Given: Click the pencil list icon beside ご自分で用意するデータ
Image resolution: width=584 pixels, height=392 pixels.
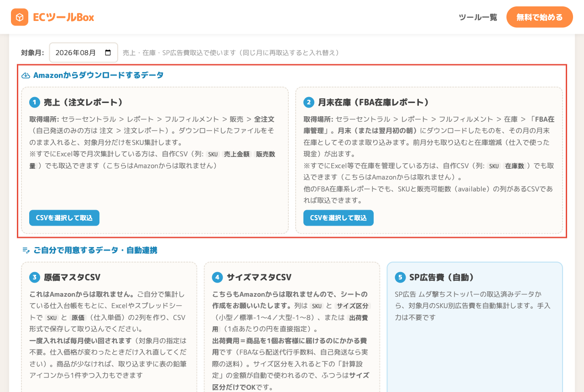Looking at the screenshot, I should point(26,250).
